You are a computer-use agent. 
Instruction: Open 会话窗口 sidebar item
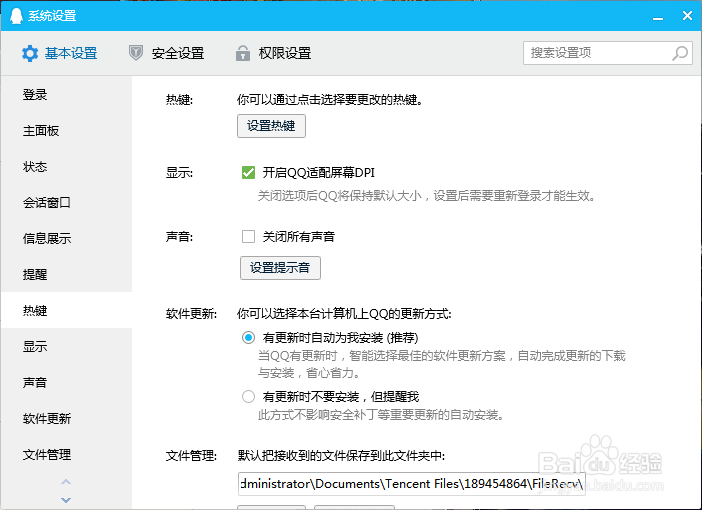point(66,202)
